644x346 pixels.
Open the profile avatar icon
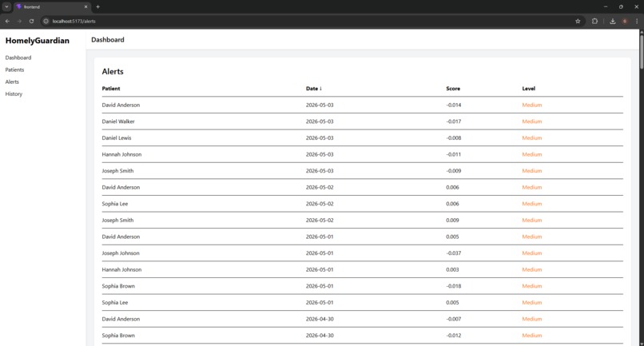click(625, 21)
